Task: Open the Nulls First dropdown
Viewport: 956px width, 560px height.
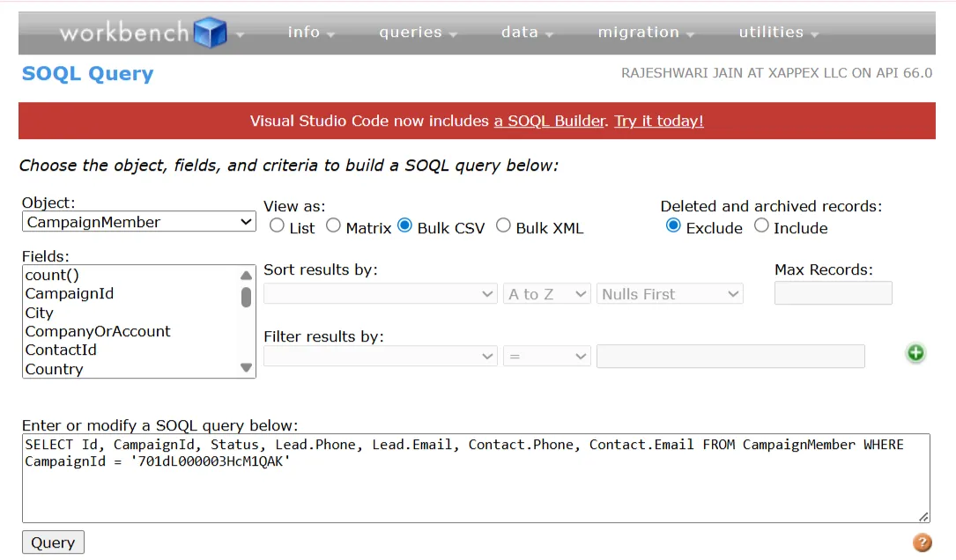Action: (x=670, y=294)
